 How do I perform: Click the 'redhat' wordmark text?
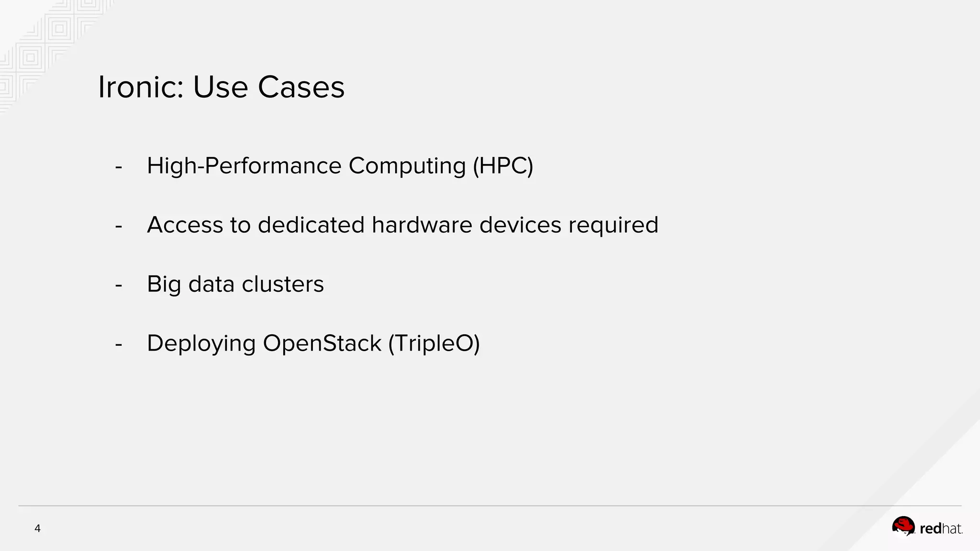941,529
